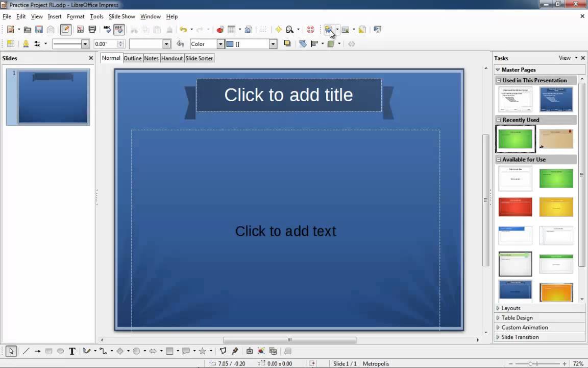Image resolution: width=588 pixels, height=368 pixels.
Task: Open the Slide Show menu
Action: [x=121, y=16]
